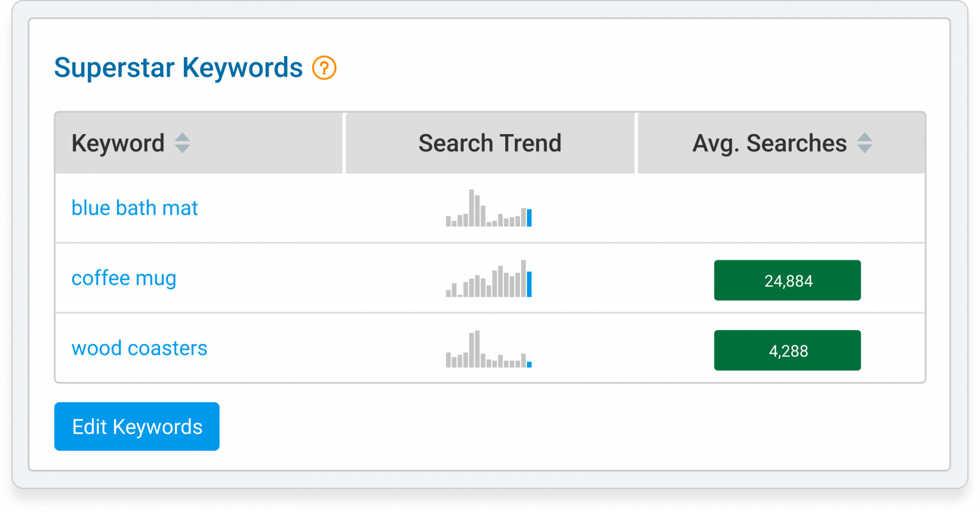Click the Avg. Searches column header label
Viewport: 980px width, 512px height.
[769, 144]
